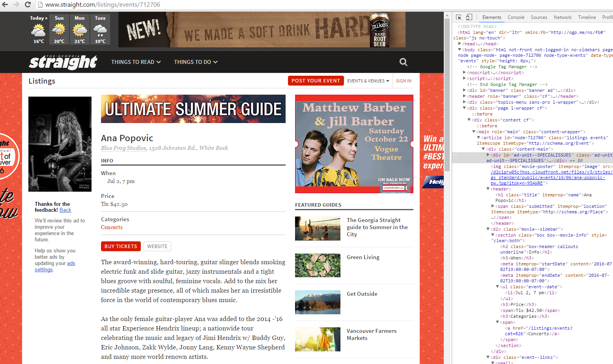Expand the ad-unit SPECIALISSUES node
Image resolution: width=613 pixels, height=364 pixels.
point(488,155)
